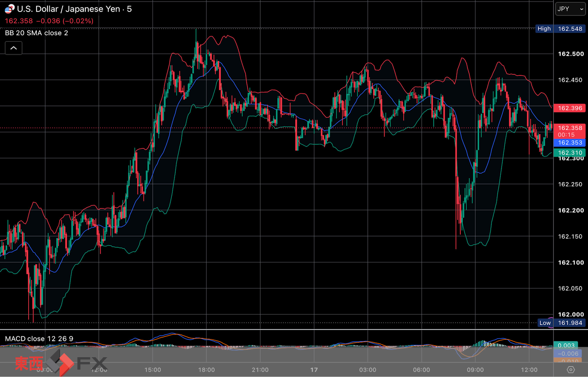Click the green 0.003 MACD histogram value tag
588x377 pixels.
coord(566,345)
